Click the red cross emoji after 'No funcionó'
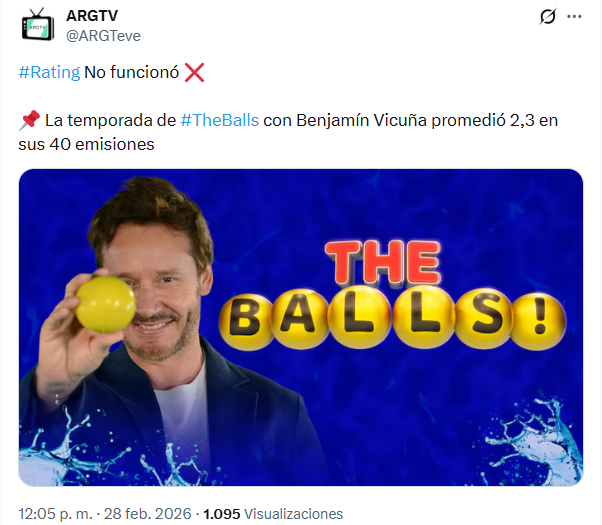The width and height of the screenshot is (602, 525). coord(194,72)
